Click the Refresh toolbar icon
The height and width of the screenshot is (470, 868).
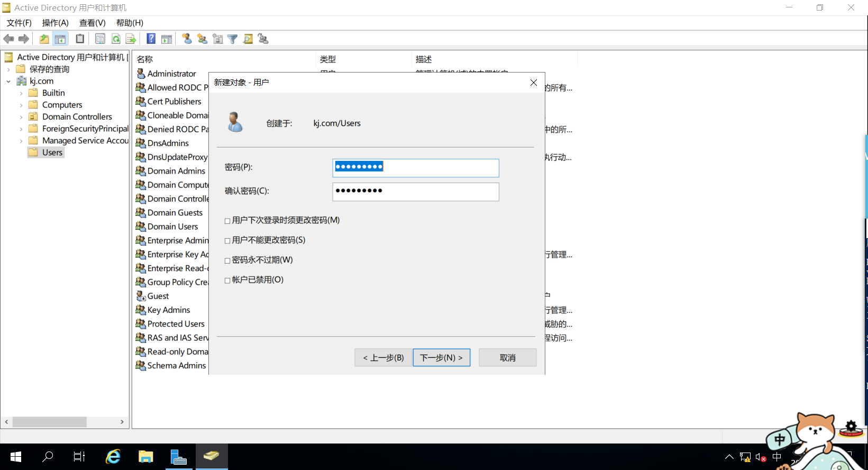pyautogui.click(x=116, y=39)
